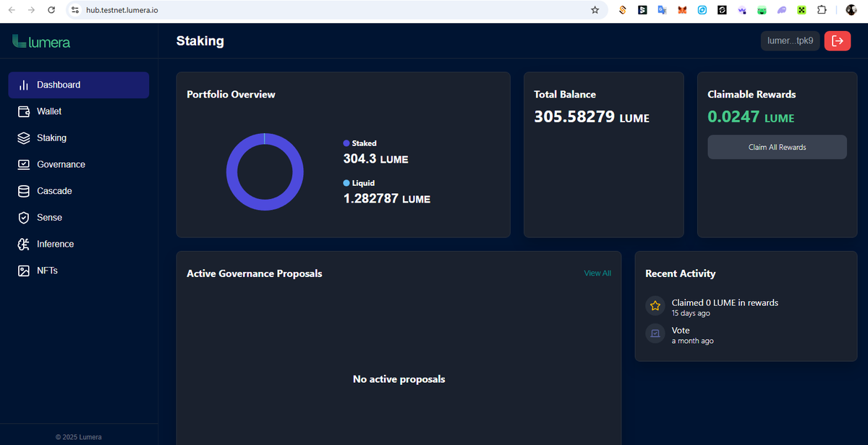Open the MetaMask fox extension
The image size is (868, 445).
click(682, 10)
